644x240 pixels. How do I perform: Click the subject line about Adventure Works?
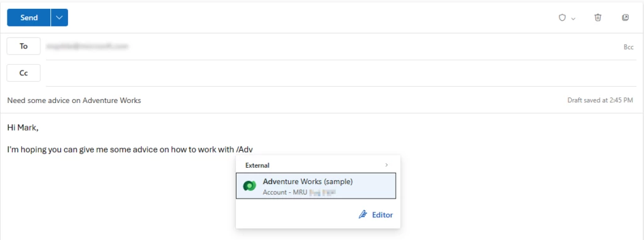pos(74,100)
